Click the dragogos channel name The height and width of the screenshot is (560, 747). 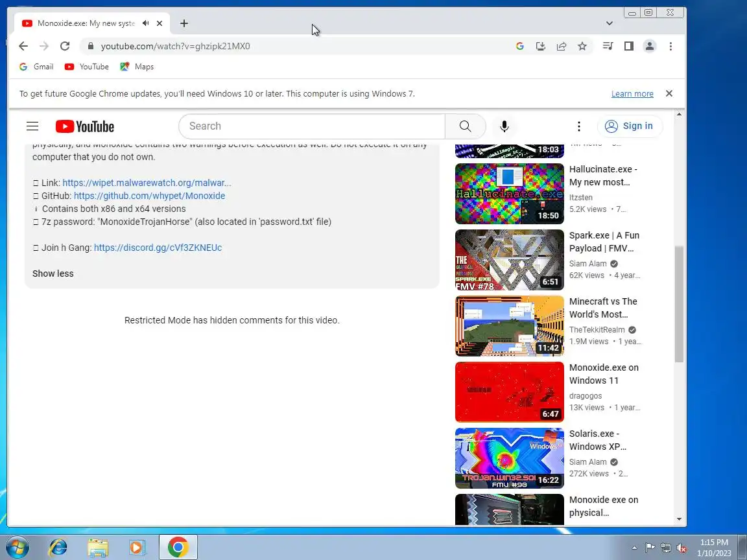pyautogui.click(x=586, y=396)
